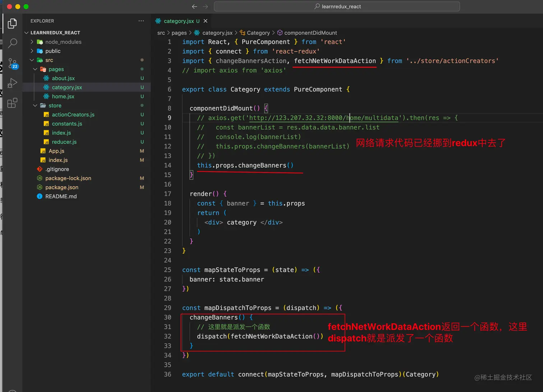The image size is (543, 392).
Task: Click the React icon beside home.jsx
Action: (46, 96)
